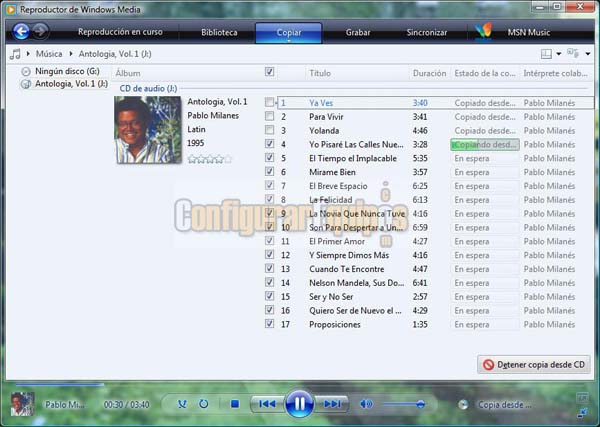600x427 pixels.
Task: Open the Grabar tab
Action: 358,33
